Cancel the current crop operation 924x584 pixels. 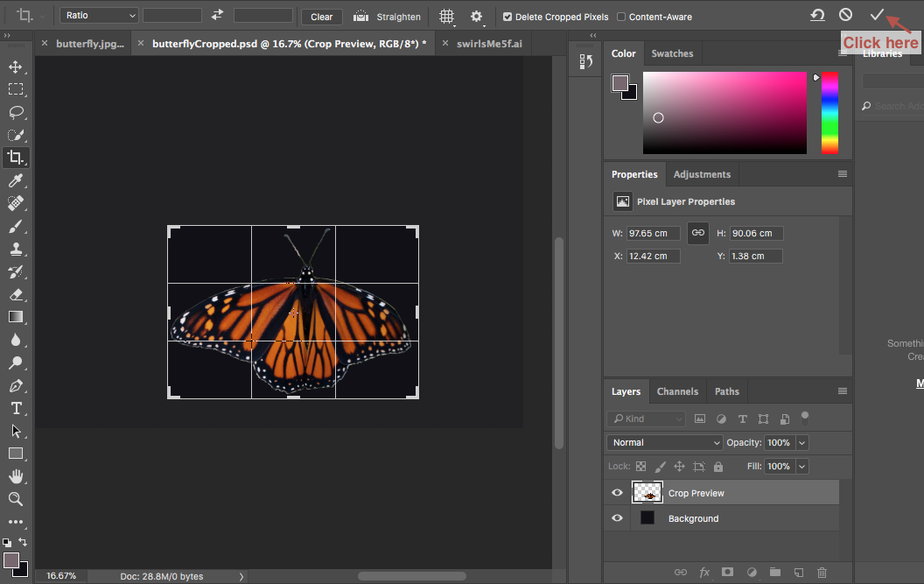[x=845, y=15]
